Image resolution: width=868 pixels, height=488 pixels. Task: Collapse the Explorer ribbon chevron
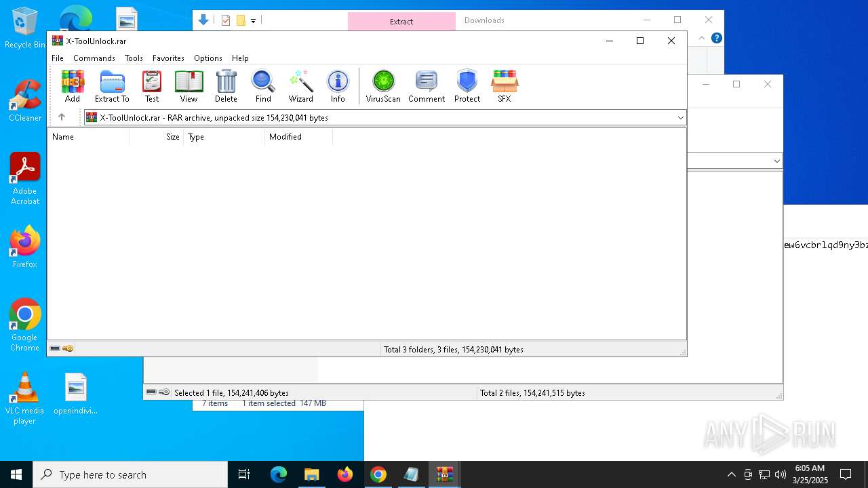coord(702,39)
